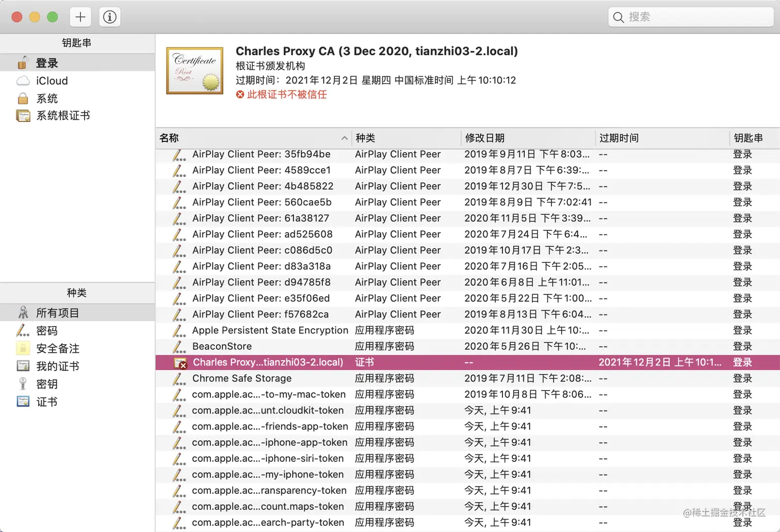Click the Certificates category icon
Screen dimensions: 780x532
(23, 401)
